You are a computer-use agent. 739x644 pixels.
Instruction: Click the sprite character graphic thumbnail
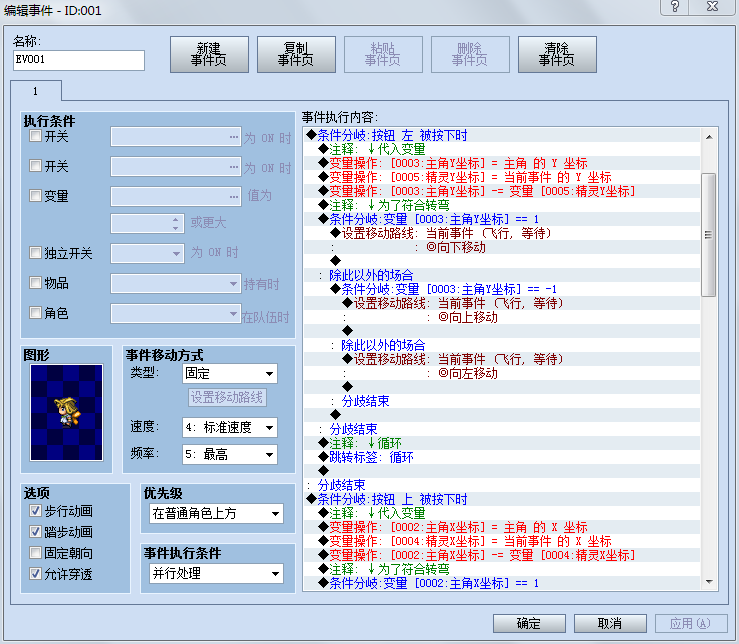pos(66,412)
